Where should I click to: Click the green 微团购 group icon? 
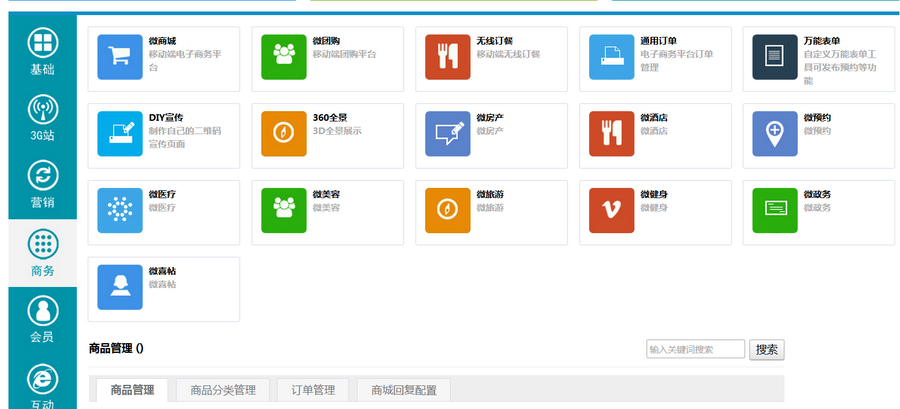(283, 57)
